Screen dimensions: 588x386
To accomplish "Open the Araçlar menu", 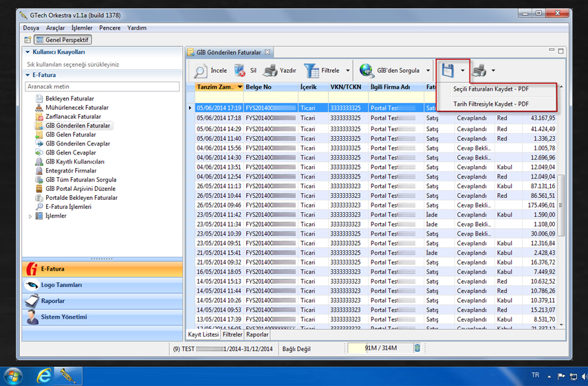I will 55,27.
